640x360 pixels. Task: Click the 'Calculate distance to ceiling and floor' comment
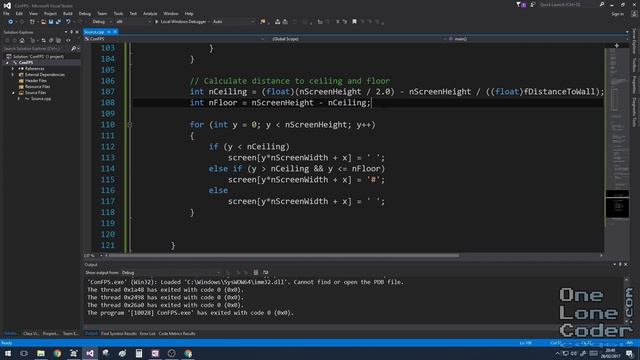pos(290,81)
